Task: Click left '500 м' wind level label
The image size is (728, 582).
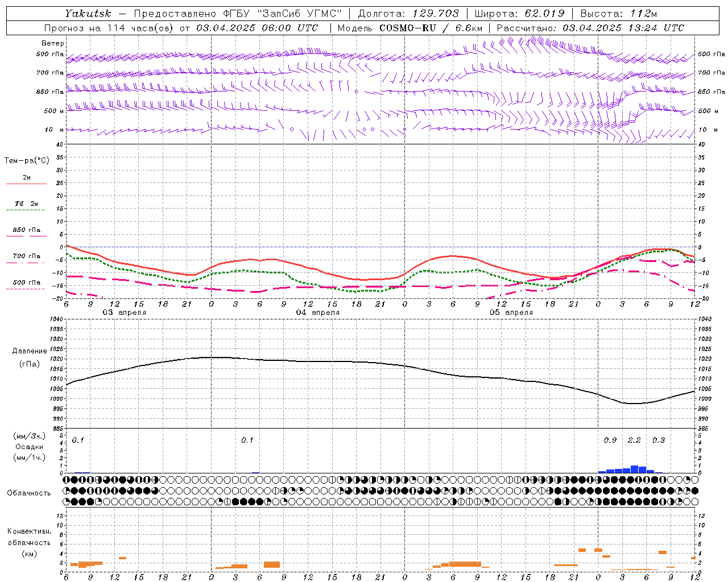Action: 53,111
